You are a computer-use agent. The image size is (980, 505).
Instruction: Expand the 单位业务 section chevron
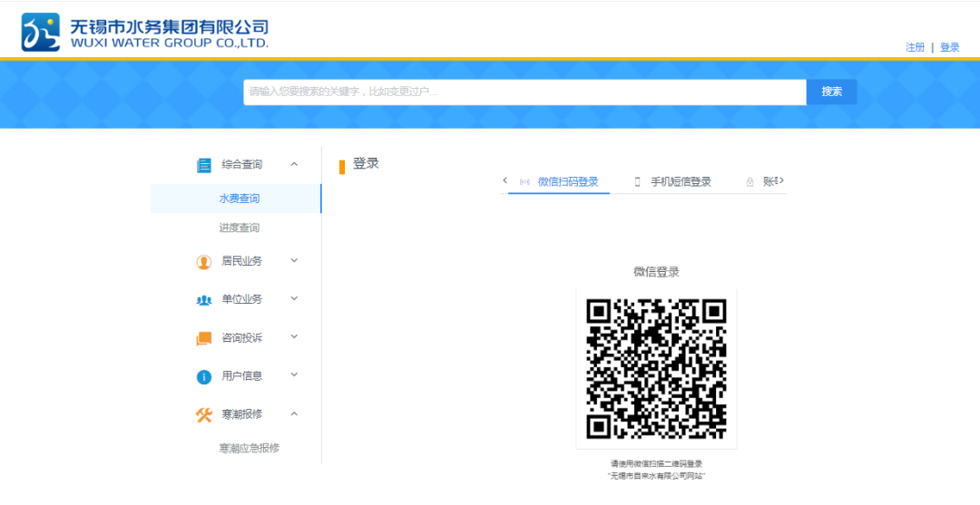click(294, 299)
